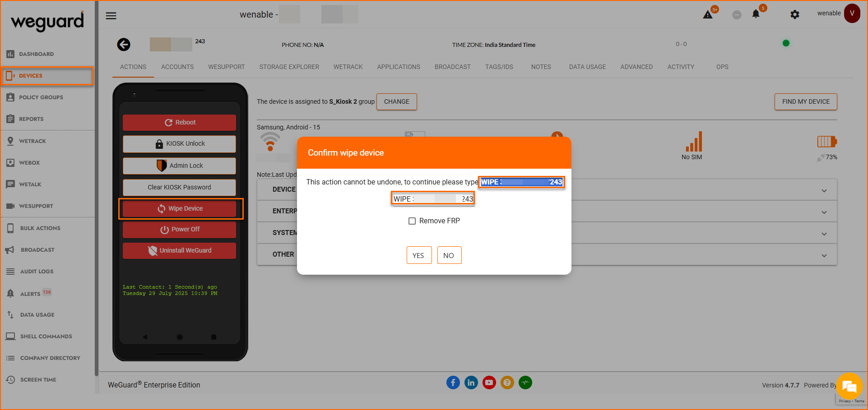Confirm wipe with YES button
Screen dimensions: 868x410
click(419, 255)
